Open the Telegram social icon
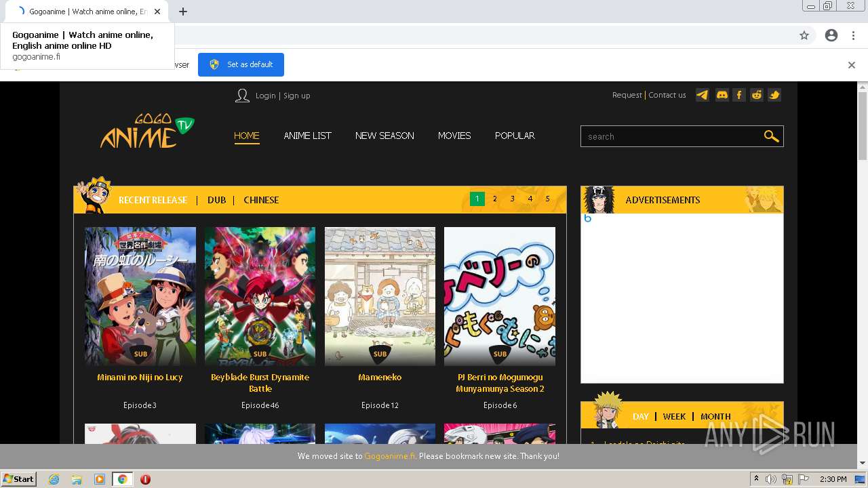The height and width of the screenshot is (488, 868). pos(703,95)
